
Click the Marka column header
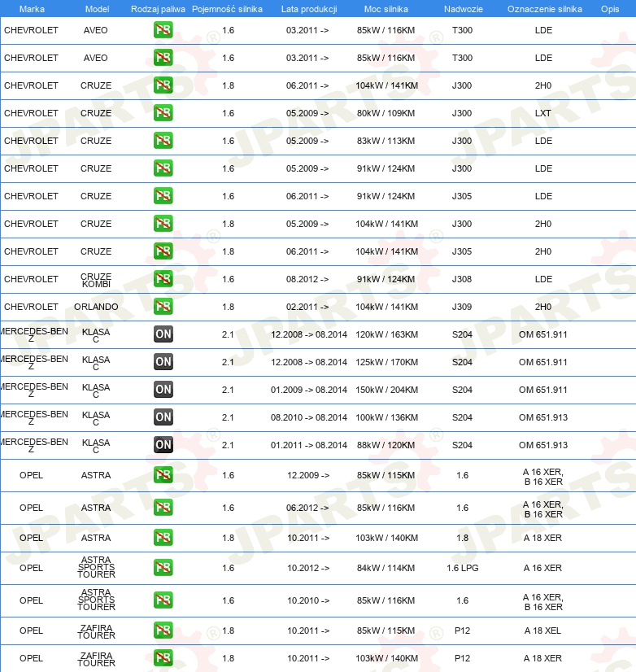(32, 9)
